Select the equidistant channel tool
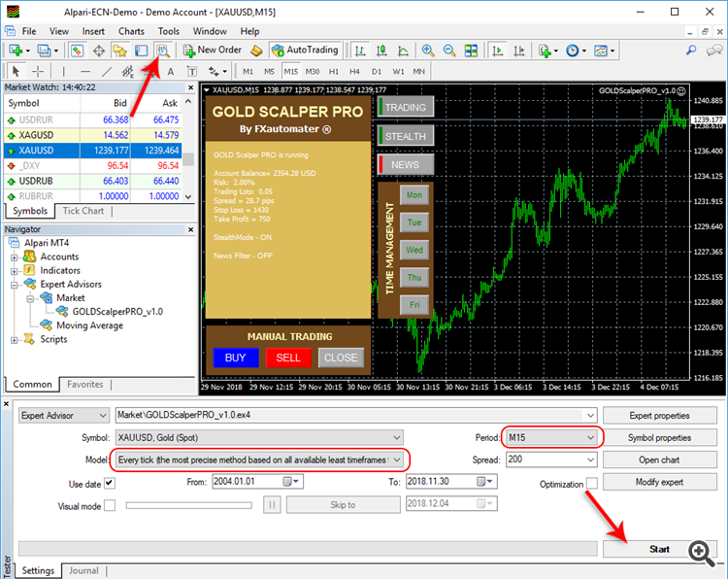728x579 pixels. coord(128,71)
